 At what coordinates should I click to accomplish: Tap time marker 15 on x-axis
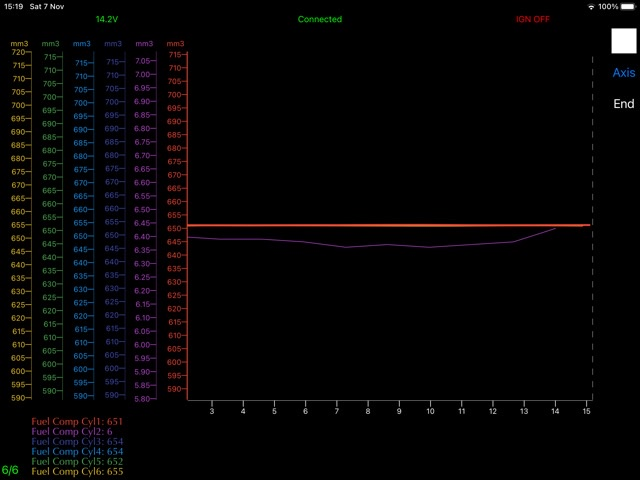point(587,411)
